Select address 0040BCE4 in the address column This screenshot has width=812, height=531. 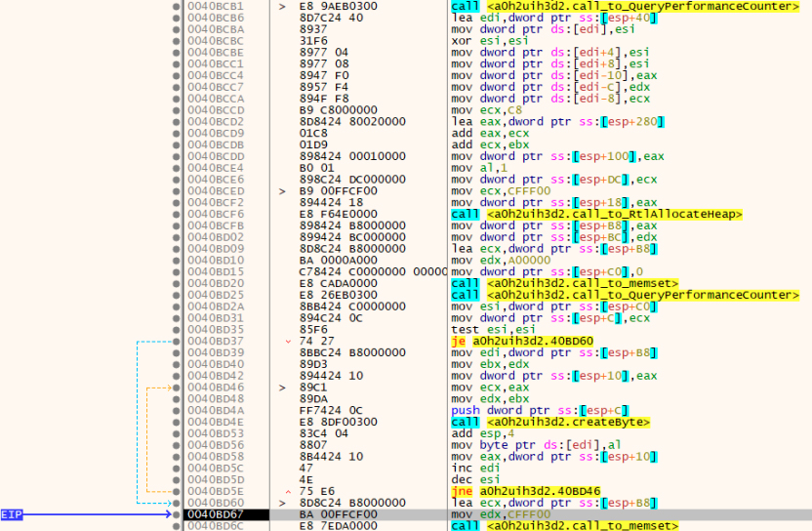tap(216, 168)
